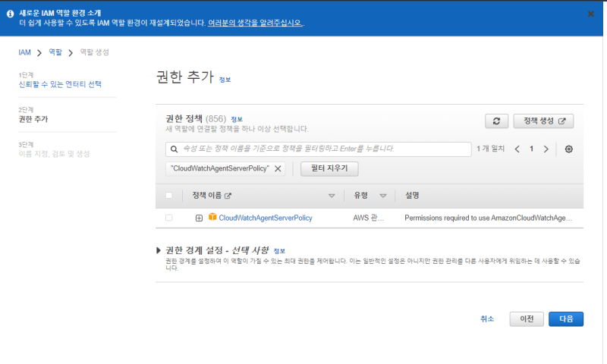Image resolution: width=607 pixels, height=364 pixels.
Task: Toggle the select-all policies header checkbox
Action: 168,196
